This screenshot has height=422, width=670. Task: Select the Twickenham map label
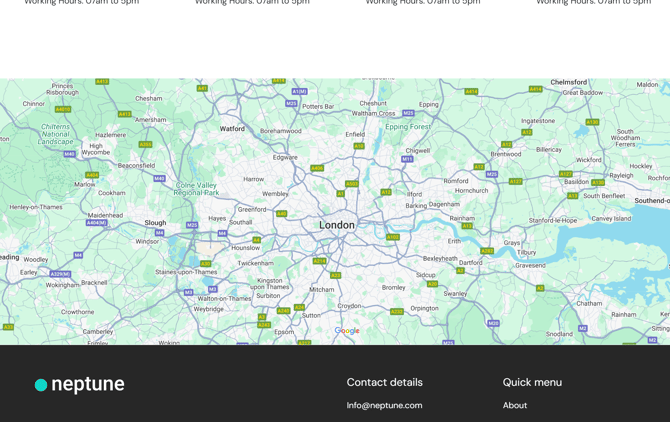click(x=256, y=263)
